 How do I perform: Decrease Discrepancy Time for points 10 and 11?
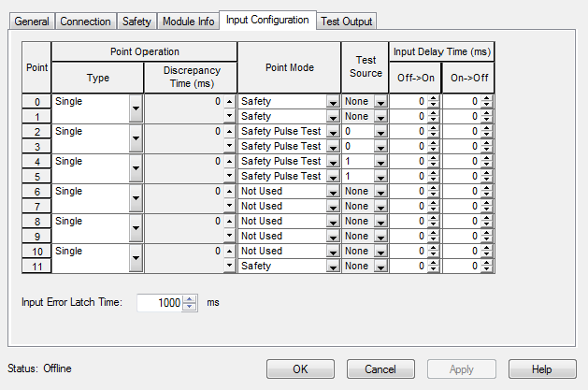click(x=230, y=267)
